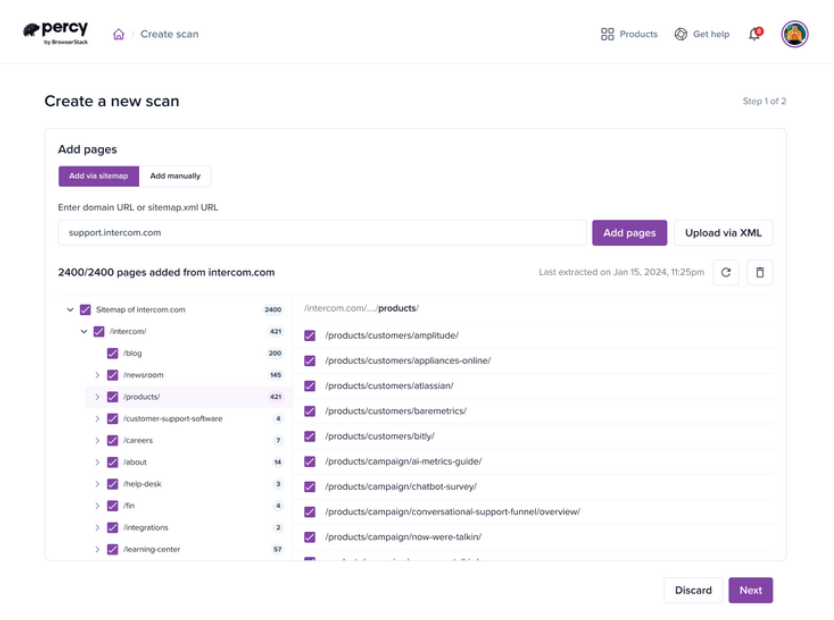The width and height of the screenshot is (834, 620).
Task: Delete extracted pages with the trash icon
Action: click(x=760, y=272)
